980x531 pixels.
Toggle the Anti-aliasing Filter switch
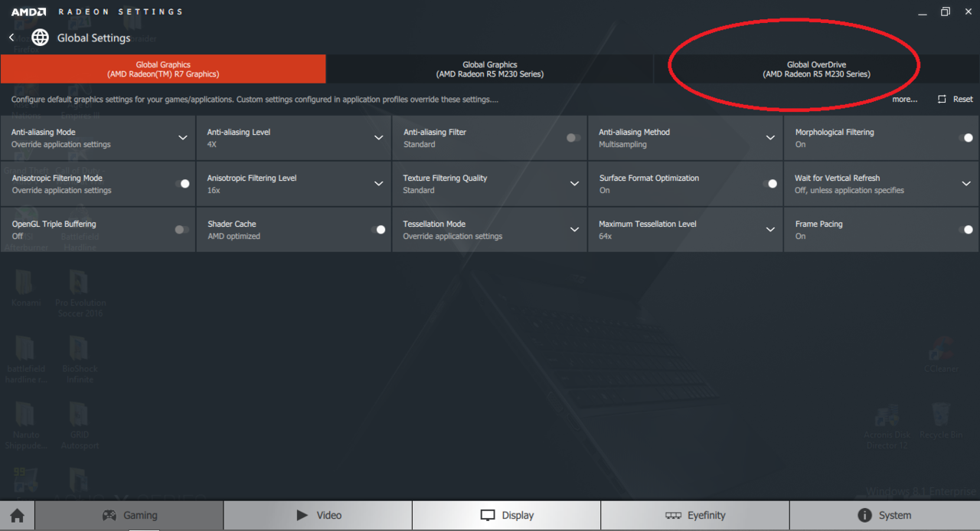[x=573, y=138]
